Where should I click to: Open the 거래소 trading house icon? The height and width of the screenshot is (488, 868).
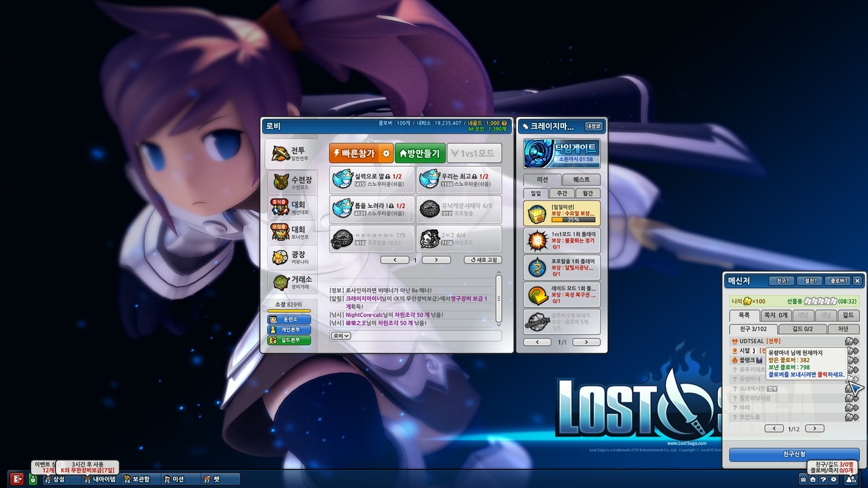click(292, 282)
